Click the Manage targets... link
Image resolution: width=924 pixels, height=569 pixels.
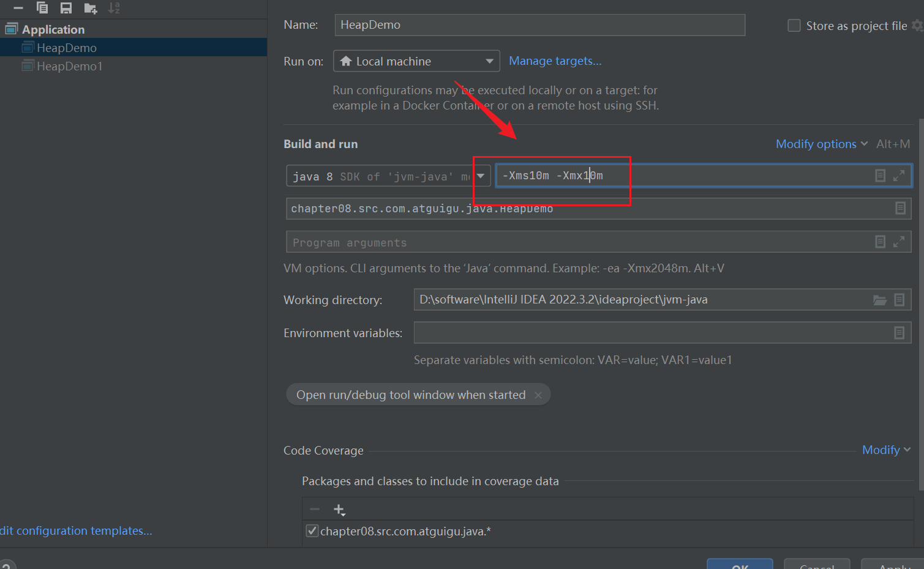(x=555, y=61)
